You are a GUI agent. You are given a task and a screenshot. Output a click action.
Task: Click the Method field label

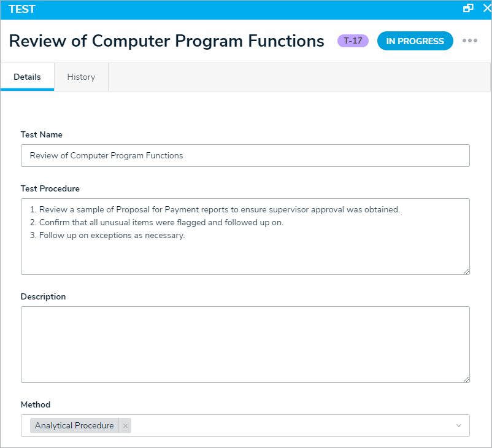point(36,405)
